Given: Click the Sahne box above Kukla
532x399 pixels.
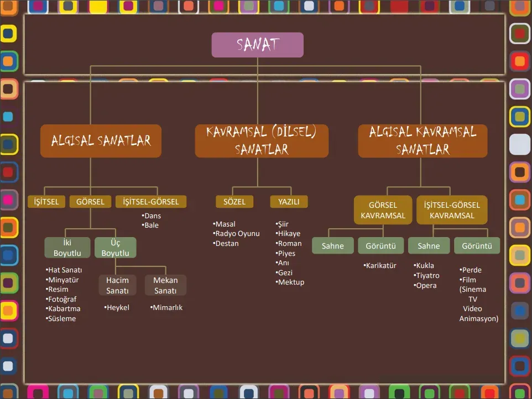Looking at the screenshot, I should click(429, 246).
